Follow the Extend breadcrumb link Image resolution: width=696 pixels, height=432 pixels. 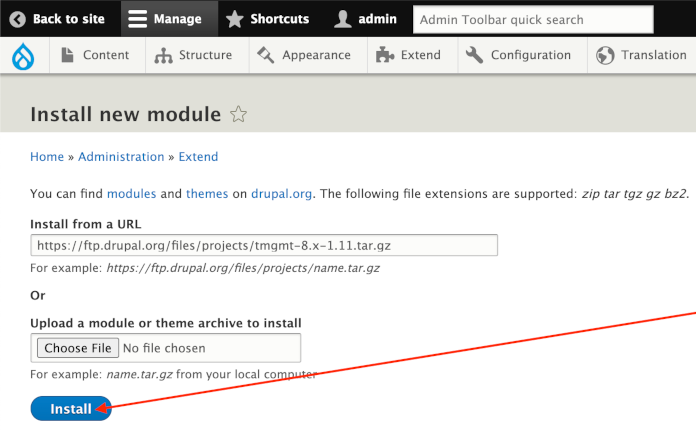[x=198, y=157]
